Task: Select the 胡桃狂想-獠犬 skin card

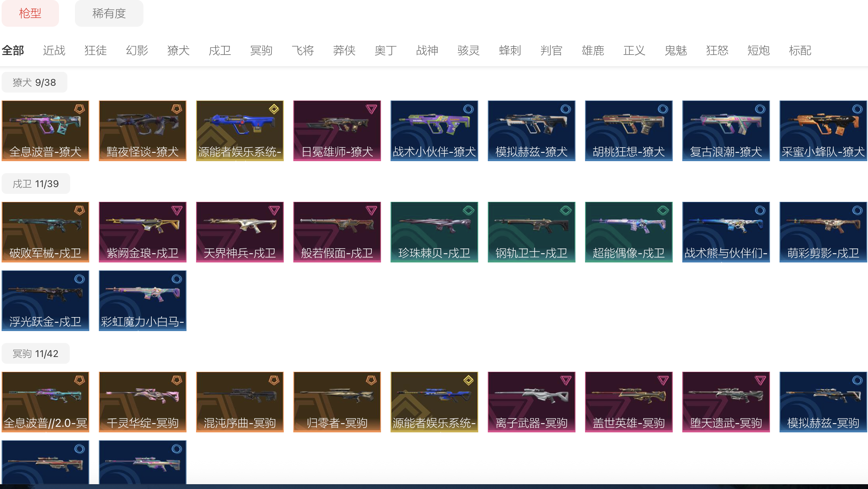Action: pos(629,131)
